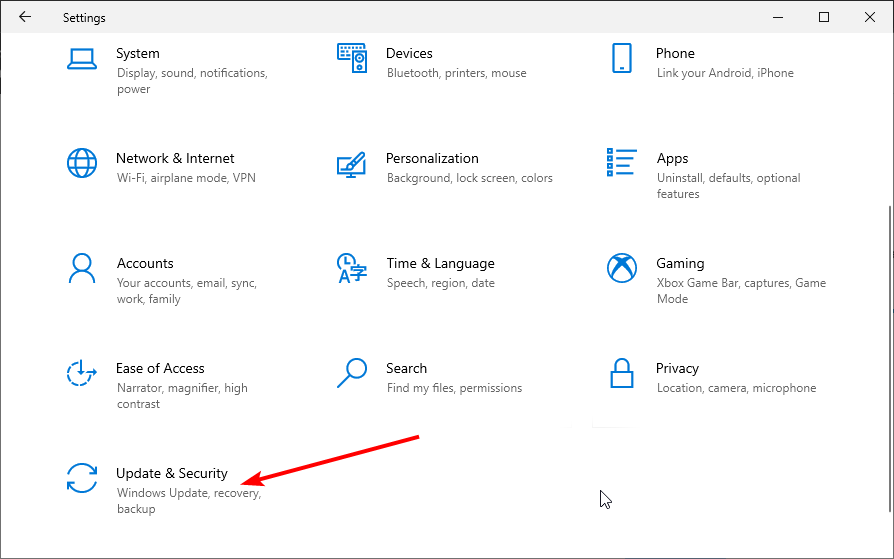
Task: Click the System laptop icon
Action: pyautogui.click(x=82, y=59)
